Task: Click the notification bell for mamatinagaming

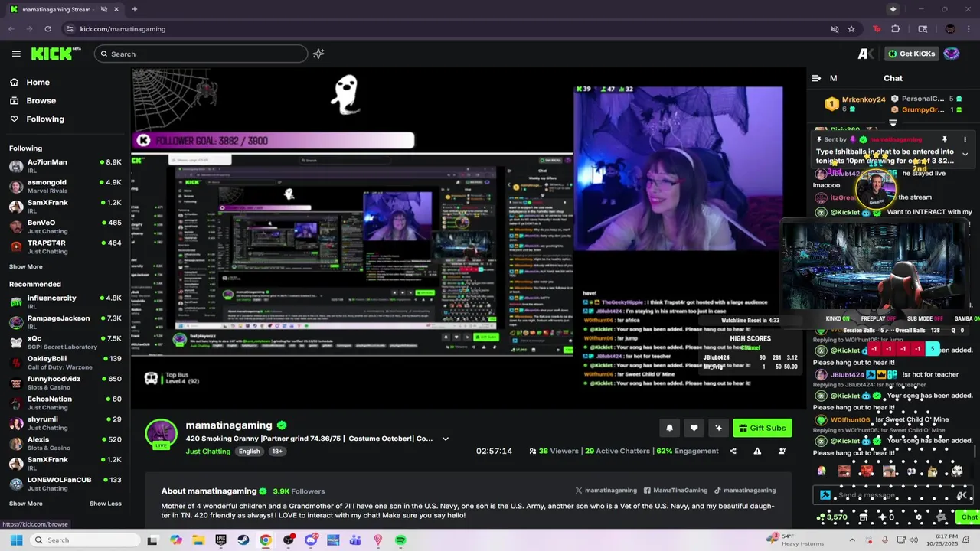Action: click(x=669, y=428)
